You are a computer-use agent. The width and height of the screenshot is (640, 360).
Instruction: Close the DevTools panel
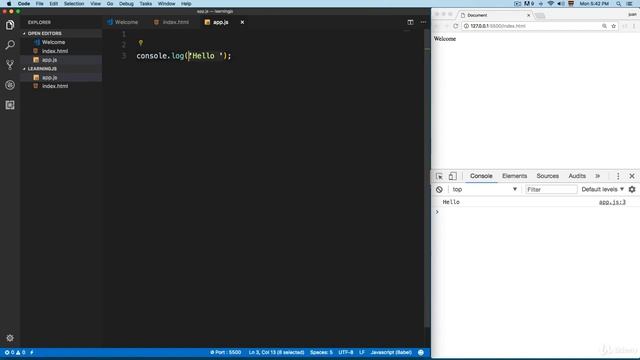[632, 176]
